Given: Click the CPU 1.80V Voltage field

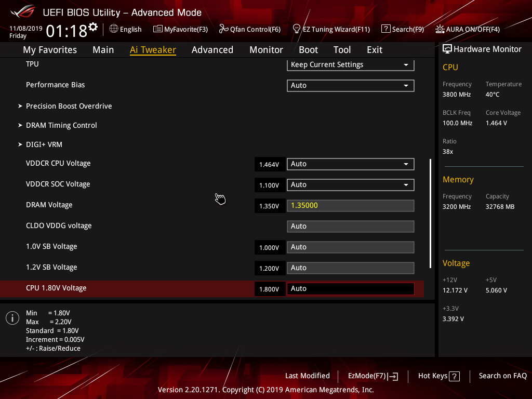Looking at the screenshot, I should [351, 289].
